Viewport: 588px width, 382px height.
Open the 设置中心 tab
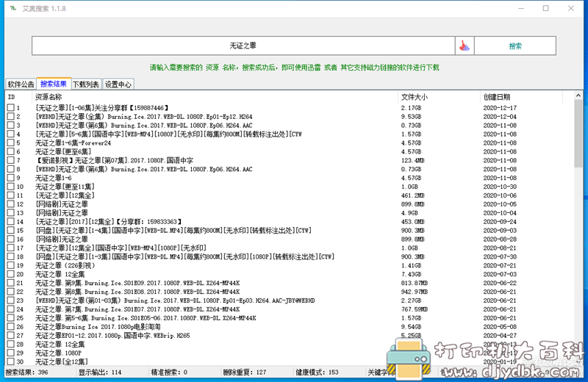click(118, 84)
